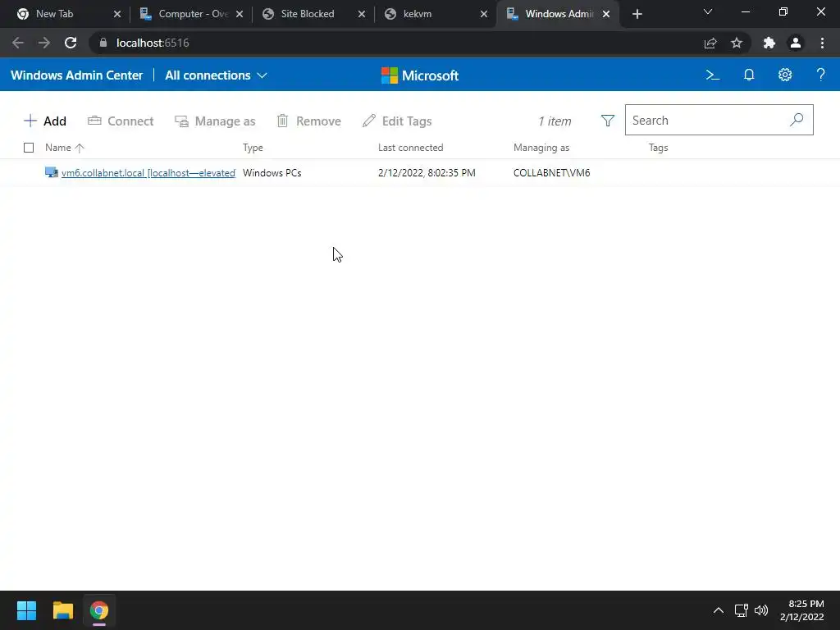Open Chrome three-dot menu
Screen dimensions: 840x630
(822, 43)
